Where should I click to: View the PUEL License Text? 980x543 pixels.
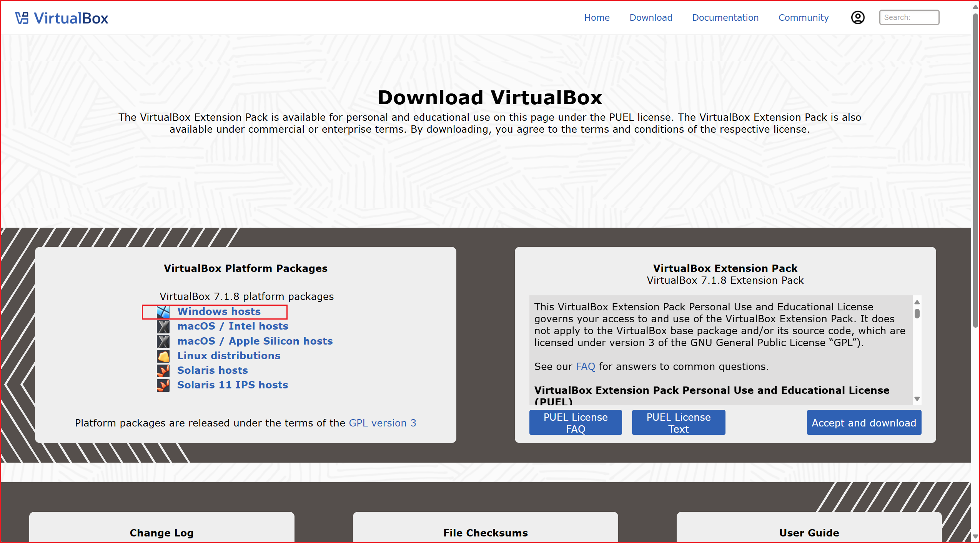click(x=678, y=423)
